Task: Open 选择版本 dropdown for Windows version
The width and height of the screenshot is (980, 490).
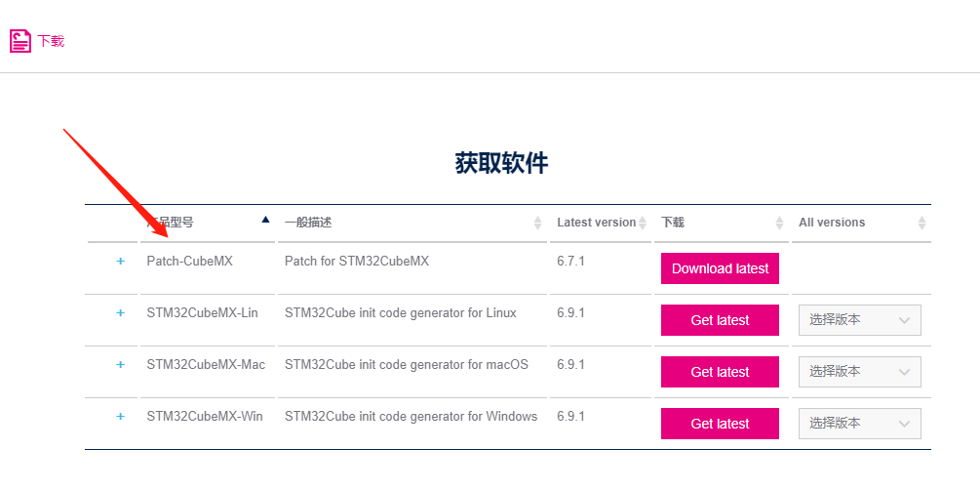Action: 859,424
